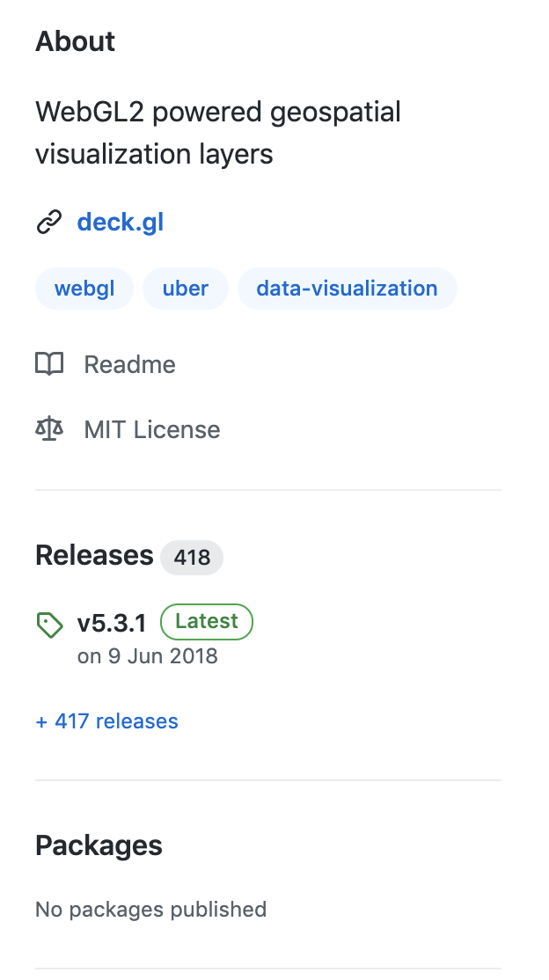The image size is (549, 980).
Task: Click the green release tag icon
Action: (x=49, y=624)
